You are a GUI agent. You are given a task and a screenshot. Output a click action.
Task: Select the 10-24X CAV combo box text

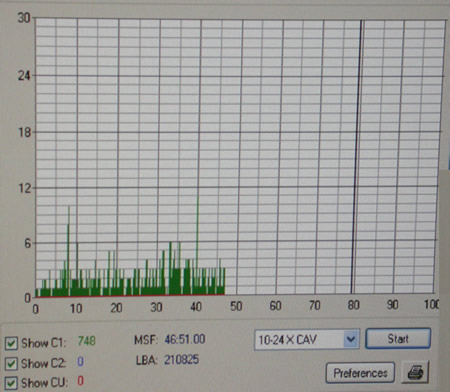tap(287, 340)
